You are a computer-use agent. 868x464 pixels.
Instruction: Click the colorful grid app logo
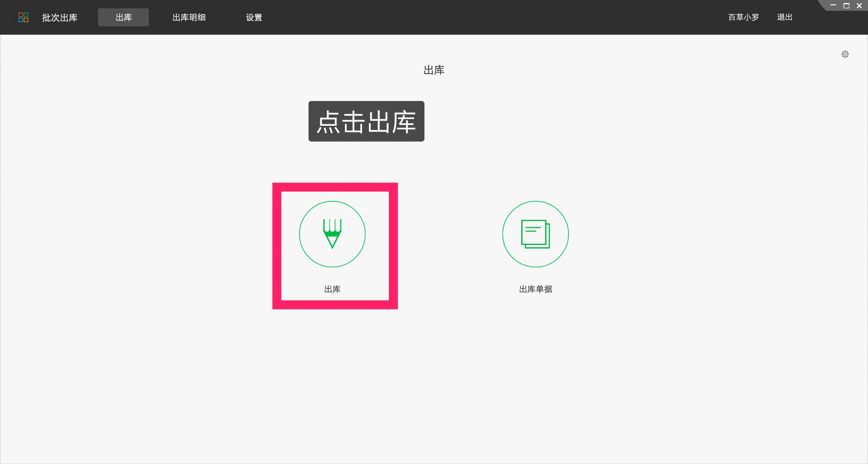(x=24, y=17)
